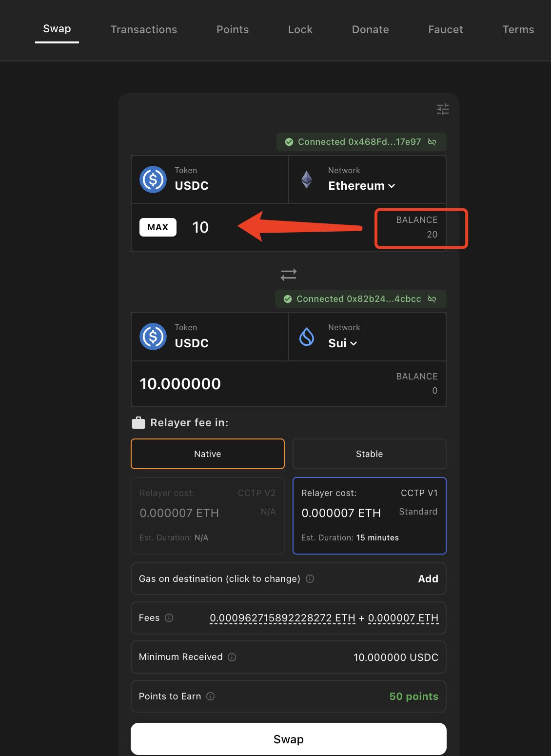Disconnect the 0x468Fd...17e97 wallet icon
The height and width of the screenshot is (756, 551).
coord(432,142)
